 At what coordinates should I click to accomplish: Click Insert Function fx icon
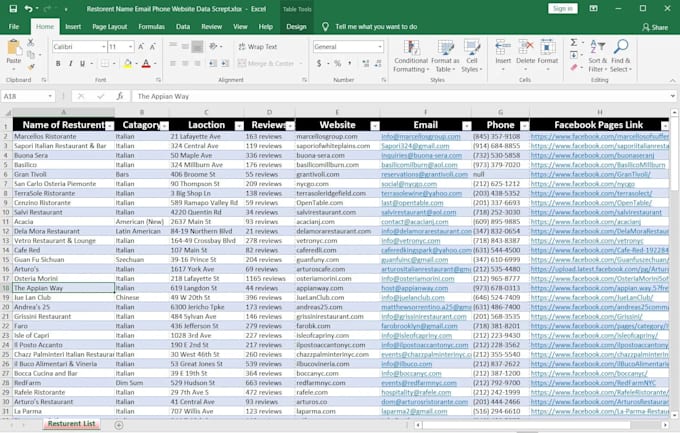(x=120, y=96)
